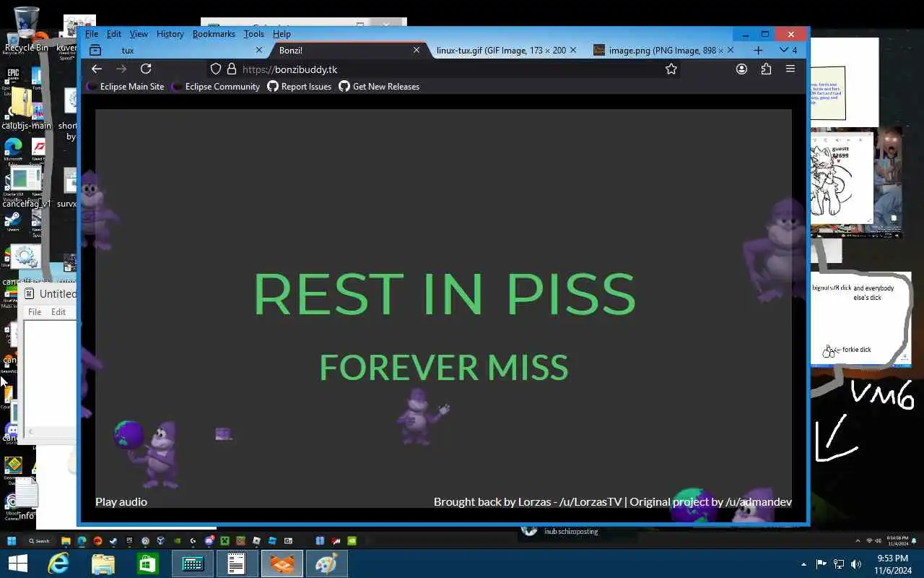Open Action Center flag icon in tray
The height and width of the screenshot is (578, 924).
click(x=821, y=564)
